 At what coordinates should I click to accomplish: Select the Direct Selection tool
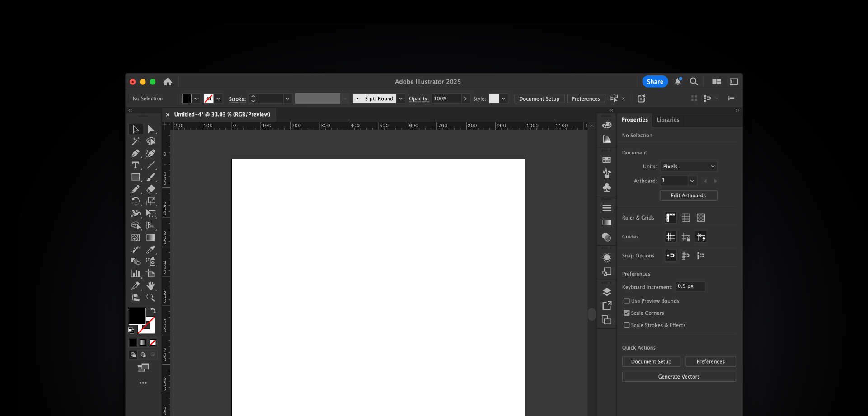151,129
